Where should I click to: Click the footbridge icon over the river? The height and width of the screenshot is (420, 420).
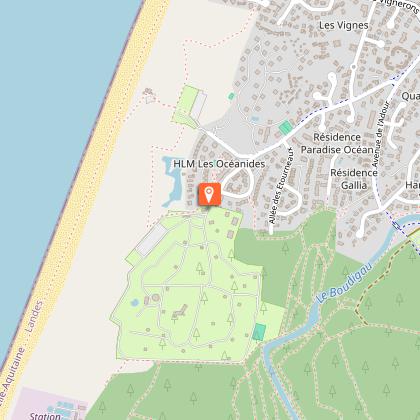396,226
